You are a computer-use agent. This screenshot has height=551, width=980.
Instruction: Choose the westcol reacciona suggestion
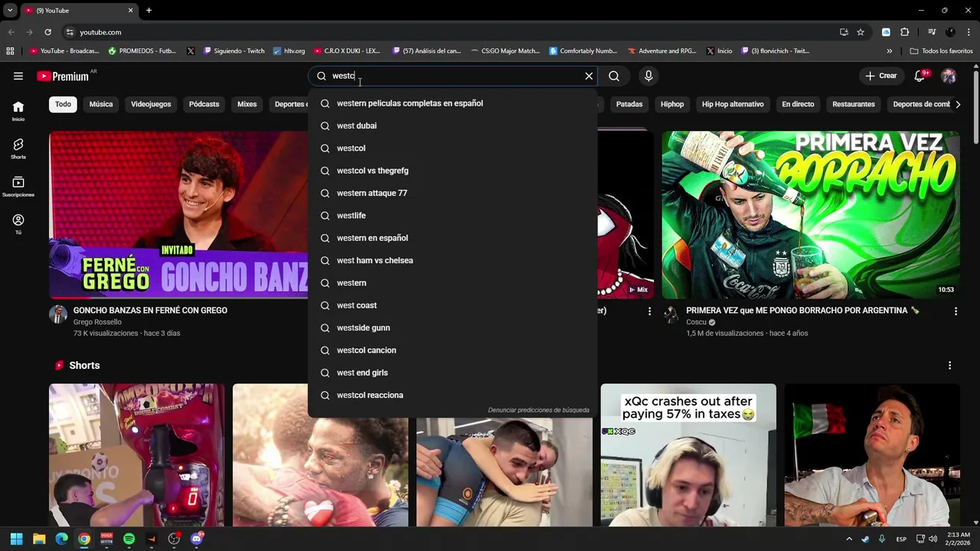coord(452,395)
